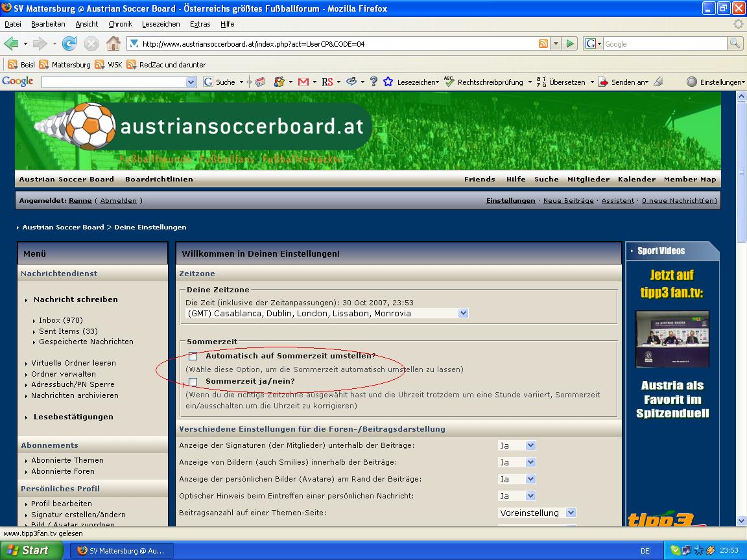Click the question mark help icon in Google toolbar
The image size is (747, 560).
(373, 82)
